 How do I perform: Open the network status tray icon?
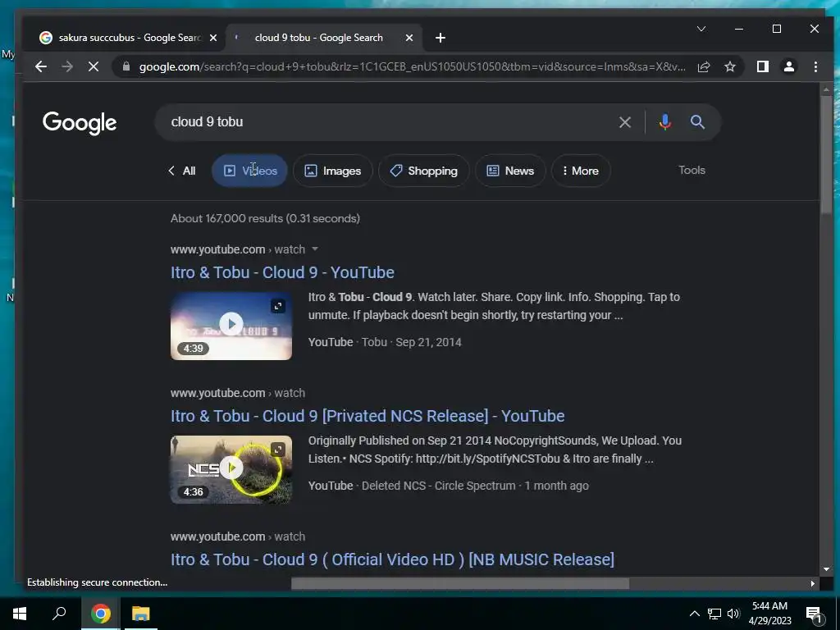pyautogui.click(x=714, y=614)
